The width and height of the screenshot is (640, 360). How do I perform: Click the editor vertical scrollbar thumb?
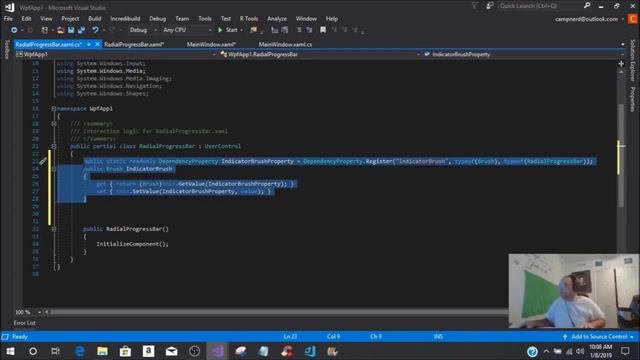[621, 155]
